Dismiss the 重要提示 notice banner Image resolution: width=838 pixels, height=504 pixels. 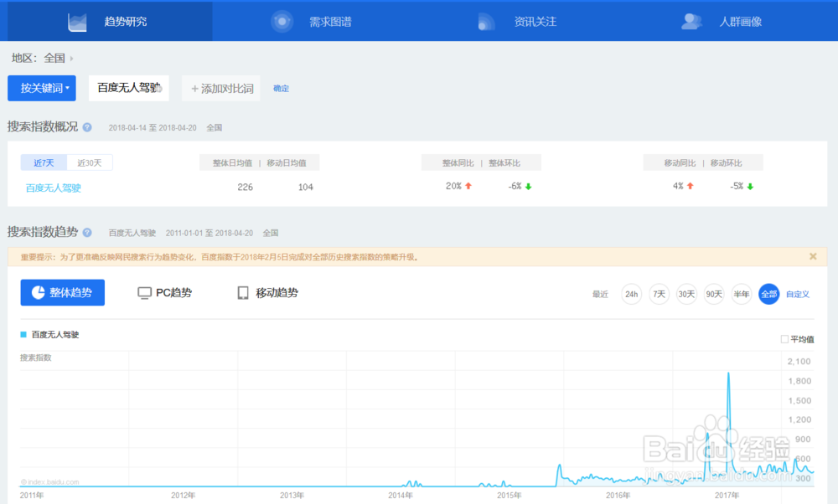[811, 256]
